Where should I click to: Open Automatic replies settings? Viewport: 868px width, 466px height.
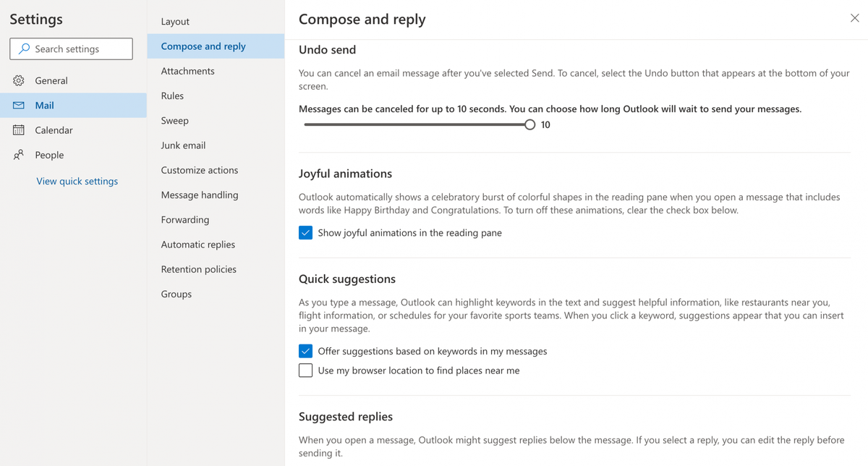(x=198, y=245)
